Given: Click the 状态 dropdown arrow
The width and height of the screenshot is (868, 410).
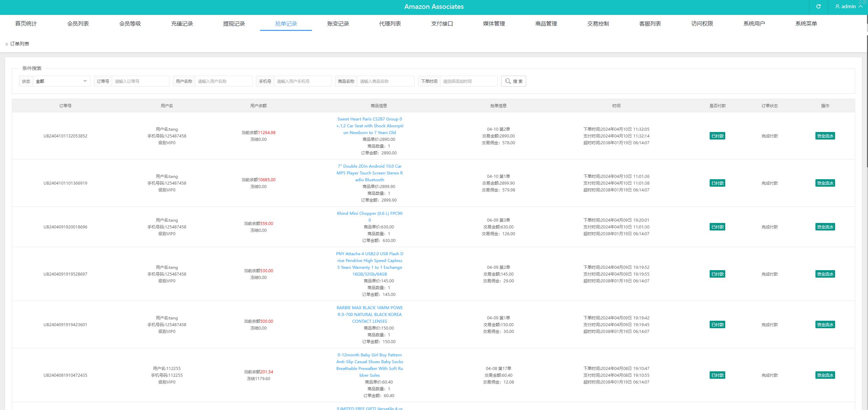Looking at the screenshot, I should 85,81.
